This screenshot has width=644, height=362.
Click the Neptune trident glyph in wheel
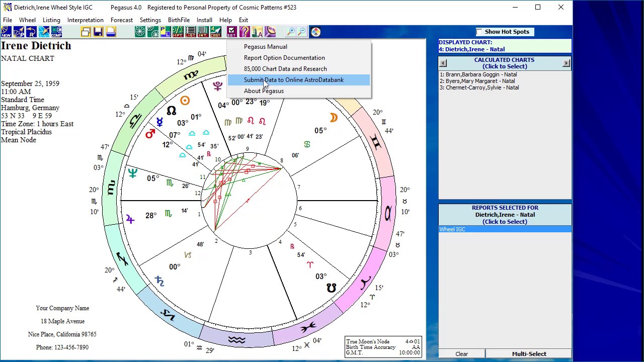click(132, 173)
